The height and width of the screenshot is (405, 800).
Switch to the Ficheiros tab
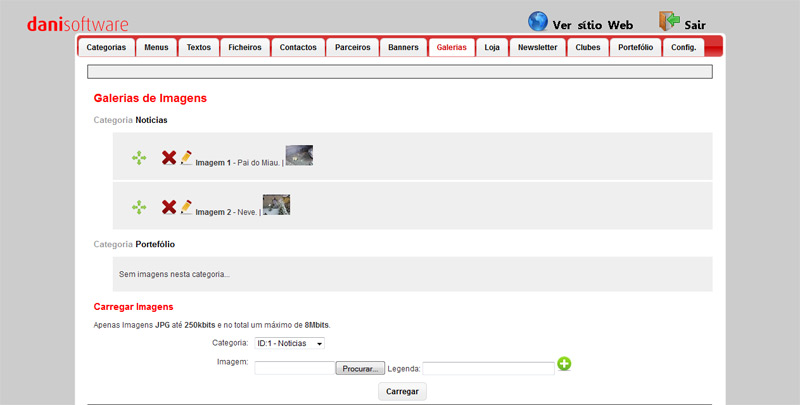tap(245, 47)
